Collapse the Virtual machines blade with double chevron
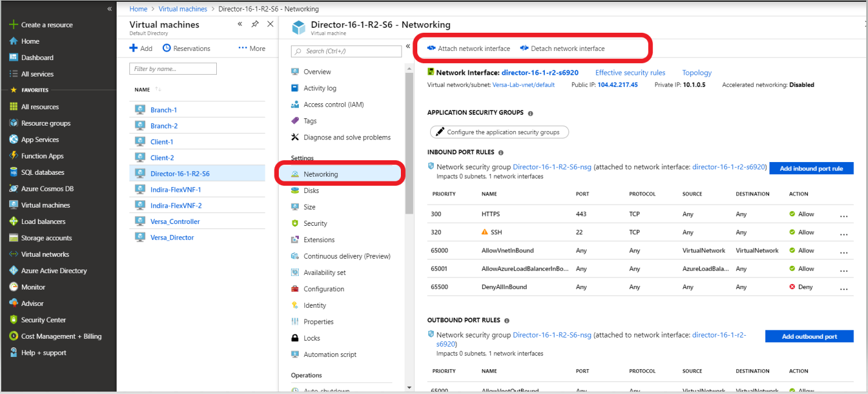 point(240,24)
